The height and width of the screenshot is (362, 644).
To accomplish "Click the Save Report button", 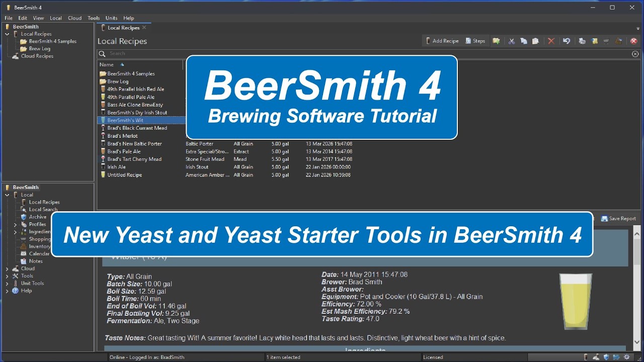I will point(618,219).
